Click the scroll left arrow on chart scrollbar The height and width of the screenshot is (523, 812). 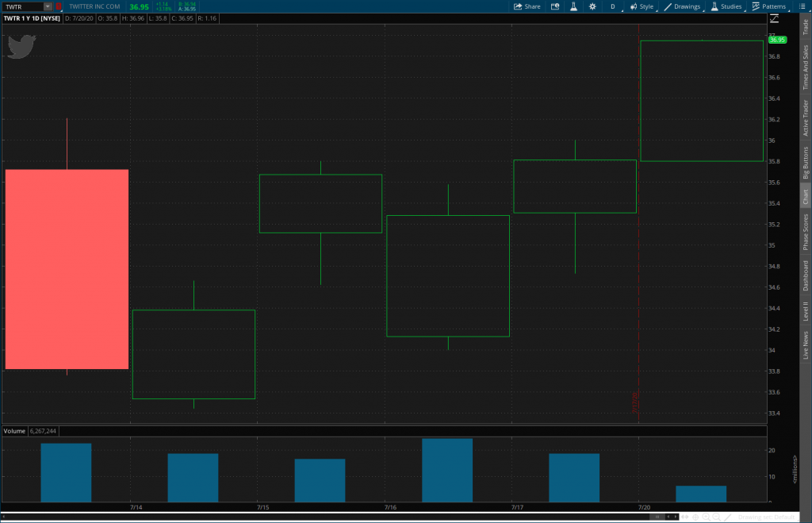[668, 517]
